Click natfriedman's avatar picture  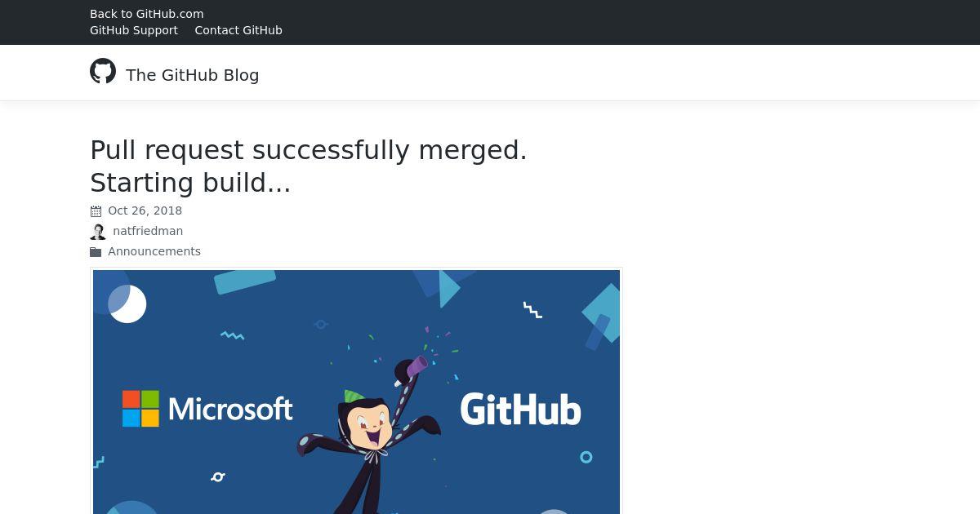[x=98, y=232]
